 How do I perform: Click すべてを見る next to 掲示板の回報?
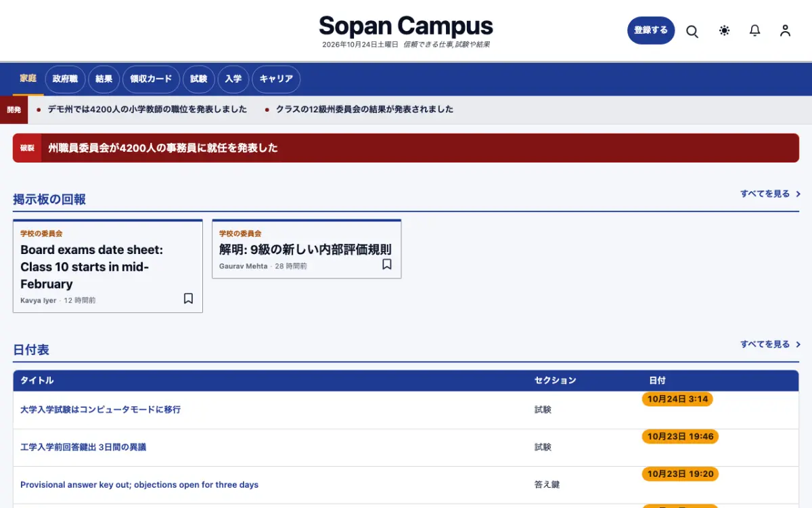[x=770, y=194]
